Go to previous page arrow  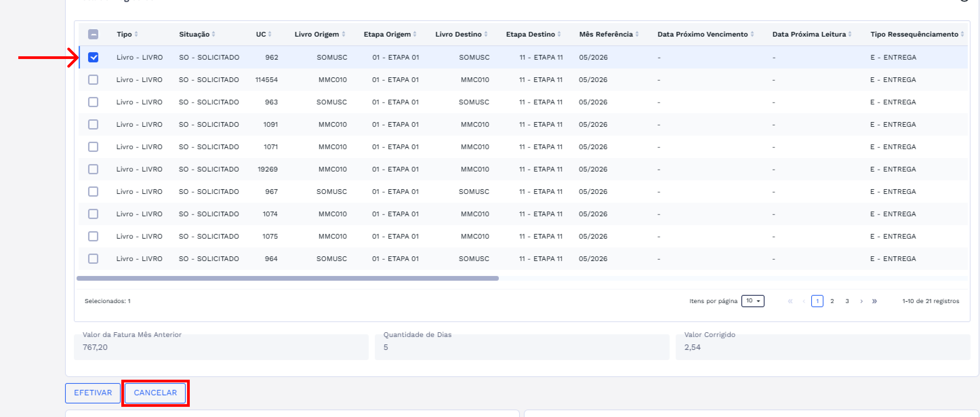[804, 301]
